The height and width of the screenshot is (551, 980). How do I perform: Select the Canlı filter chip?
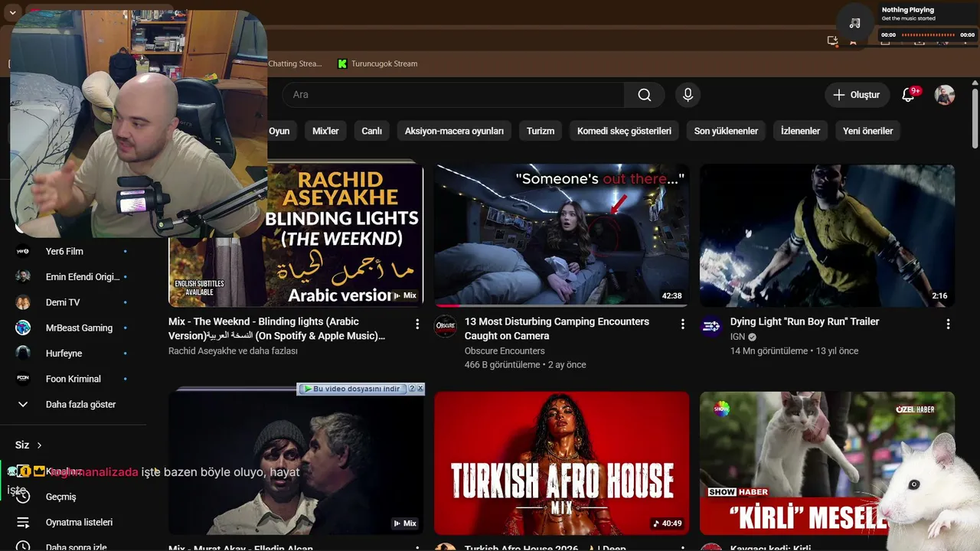[371, 131]
